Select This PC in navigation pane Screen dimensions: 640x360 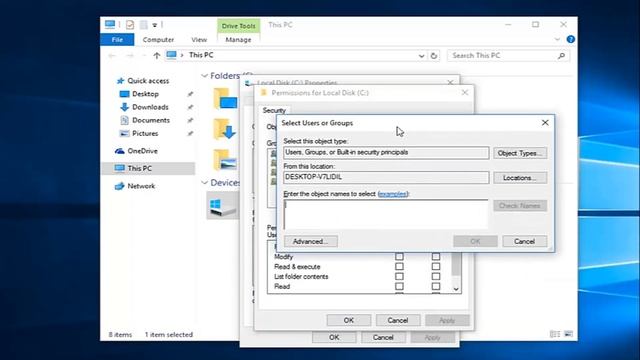pos(148,168)
